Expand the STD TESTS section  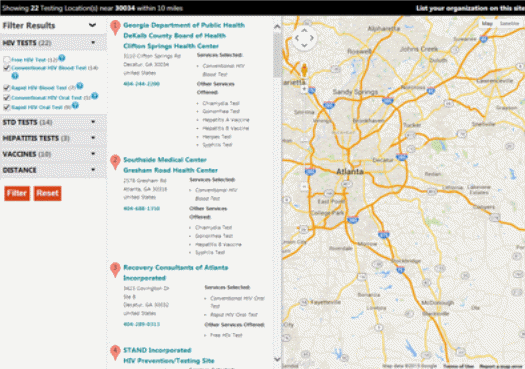tap(53, 122)
